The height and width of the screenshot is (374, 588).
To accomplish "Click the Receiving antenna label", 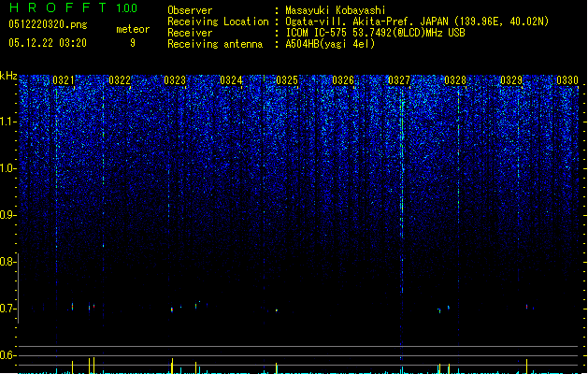I will coord(215,44).
